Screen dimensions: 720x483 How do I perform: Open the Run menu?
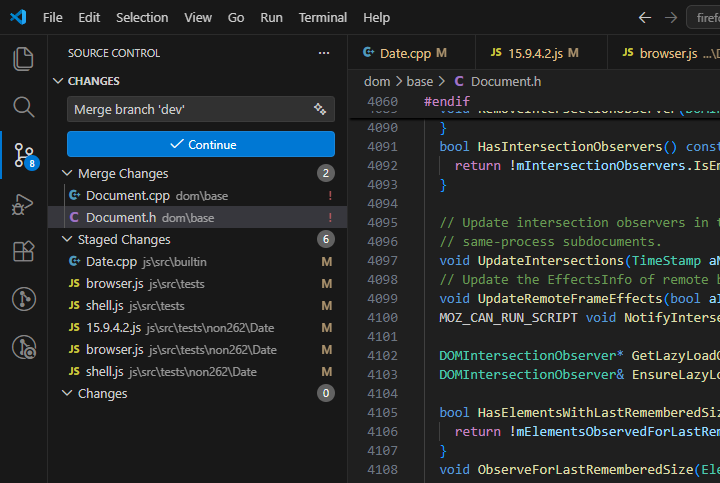coord(271,17)
